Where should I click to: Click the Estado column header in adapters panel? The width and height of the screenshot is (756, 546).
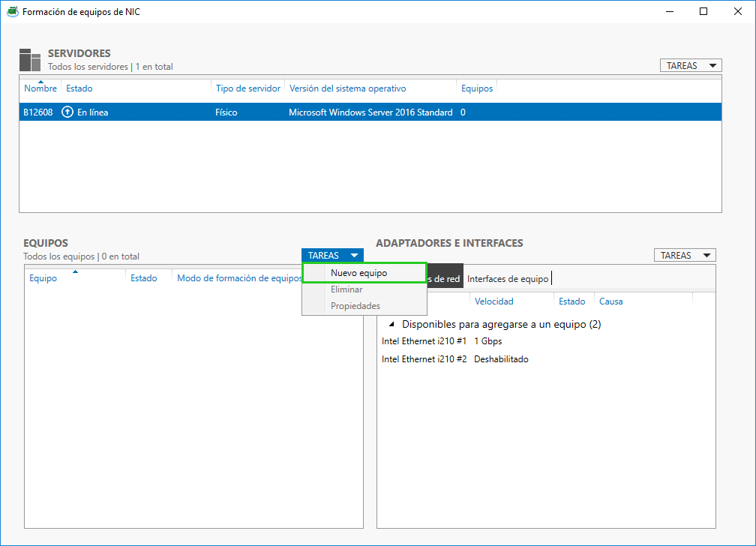coord(571,301)
